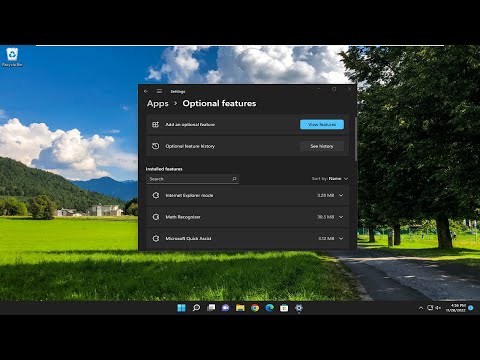Navigate to Apps breadcrumb

coord(158,104)
